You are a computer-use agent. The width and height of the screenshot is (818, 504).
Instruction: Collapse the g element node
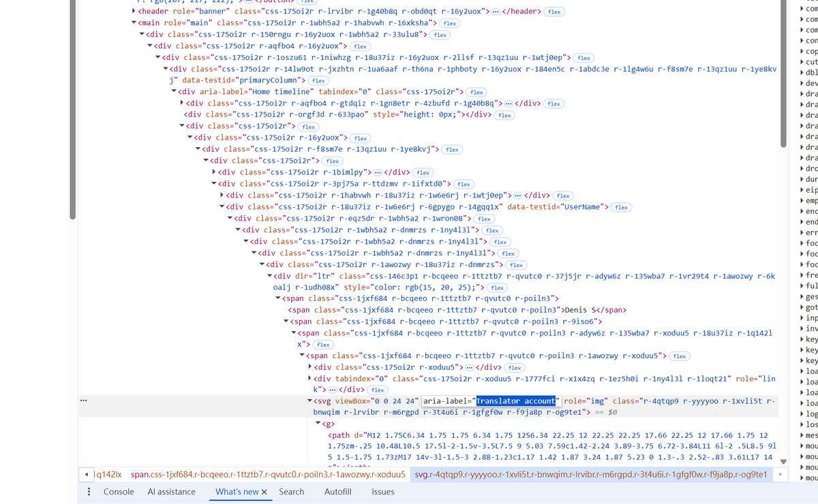318,424
